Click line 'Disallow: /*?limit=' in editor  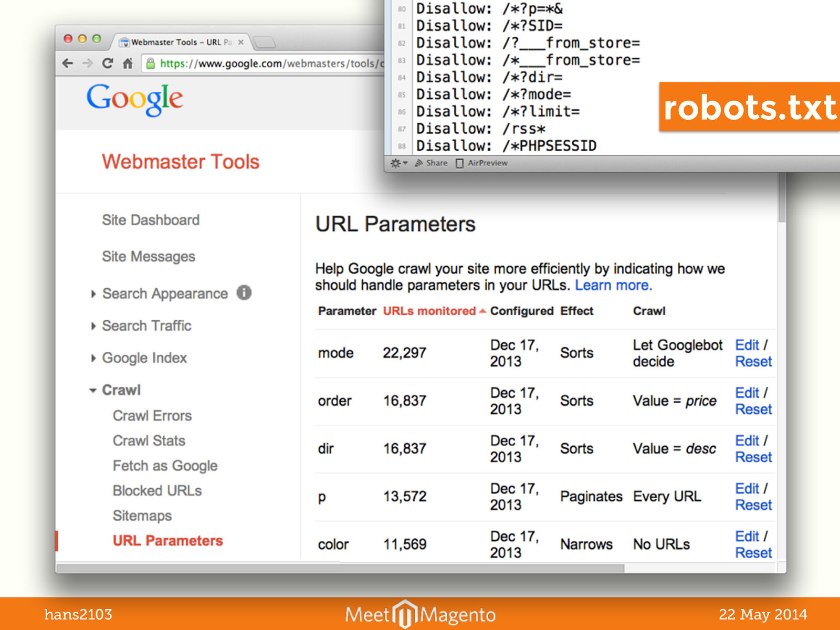[498, 111]
